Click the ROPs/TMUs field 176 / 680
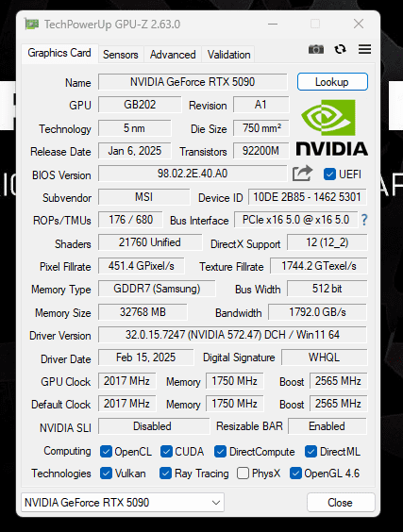 tap(130, 220)
